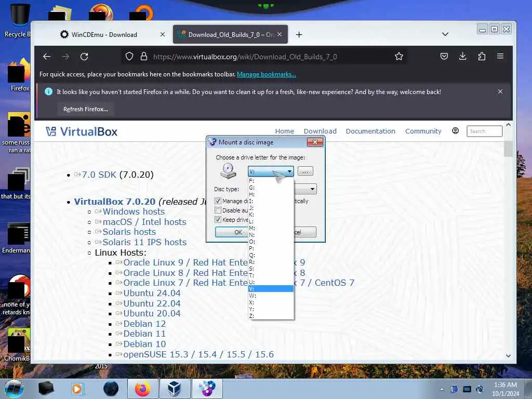Open the Windows hosts download link
This screenshot has width=532, height=399.
(x=134, y=211)
